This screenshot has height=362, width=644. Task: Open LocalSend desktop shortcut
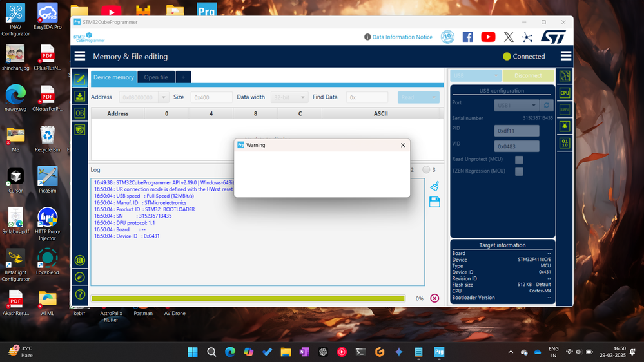click(x=47, y=261)
